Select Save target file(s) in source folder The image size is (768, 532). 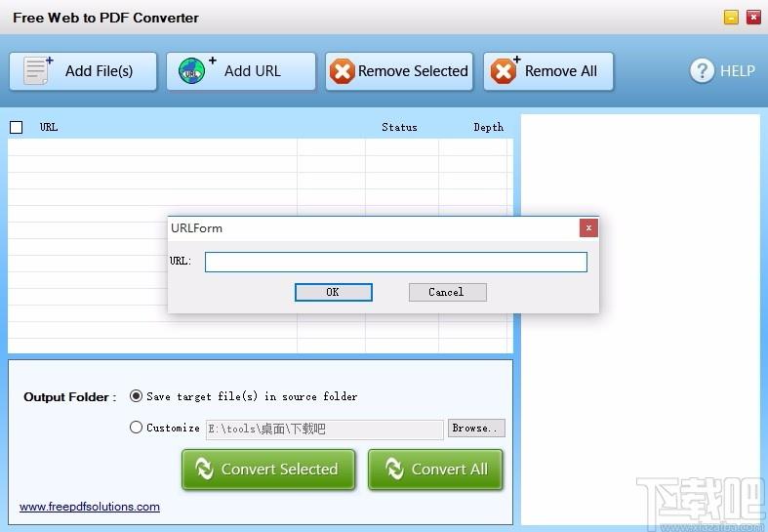click(x=136, y=395)
